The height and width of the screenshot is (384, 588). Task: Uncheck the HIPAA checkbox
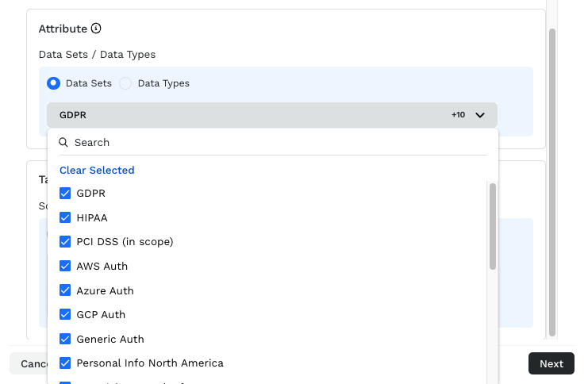tap(65, 217)
